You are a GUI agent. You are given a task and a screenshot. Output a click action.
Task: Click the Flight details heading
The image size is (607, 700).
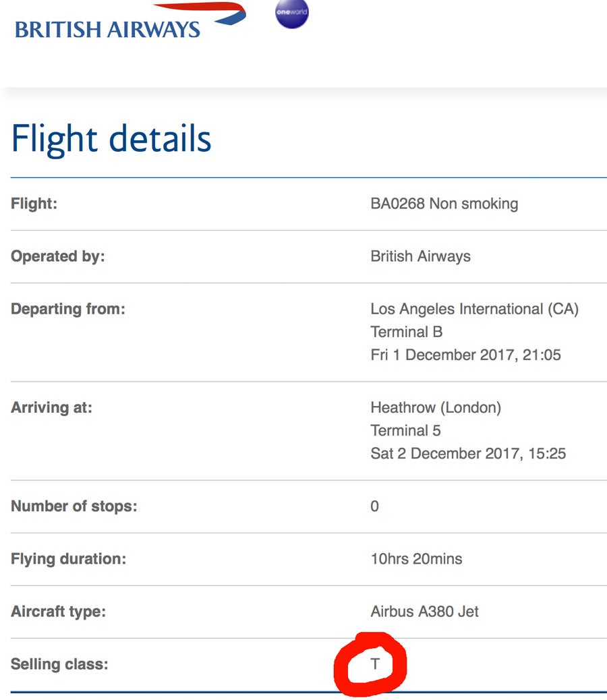click(111, 139)
